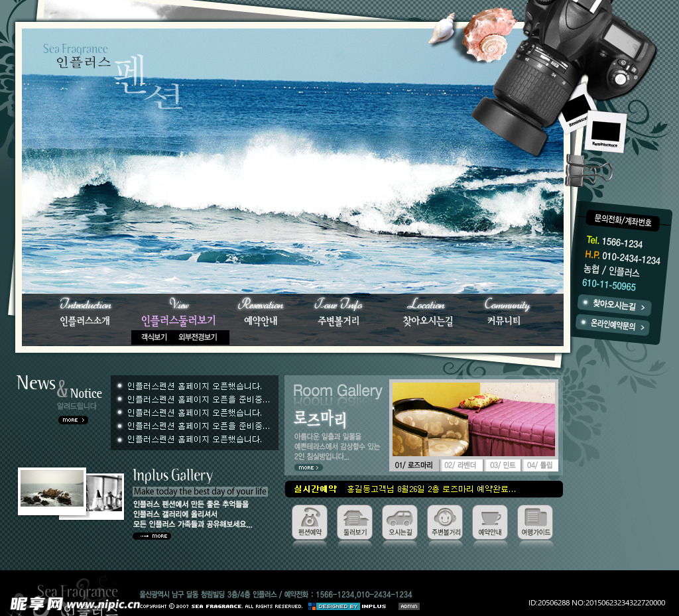The image size is (679, 616).
Task: Click the 찾아오시는길 sidebar button
Action: point(615,305)
